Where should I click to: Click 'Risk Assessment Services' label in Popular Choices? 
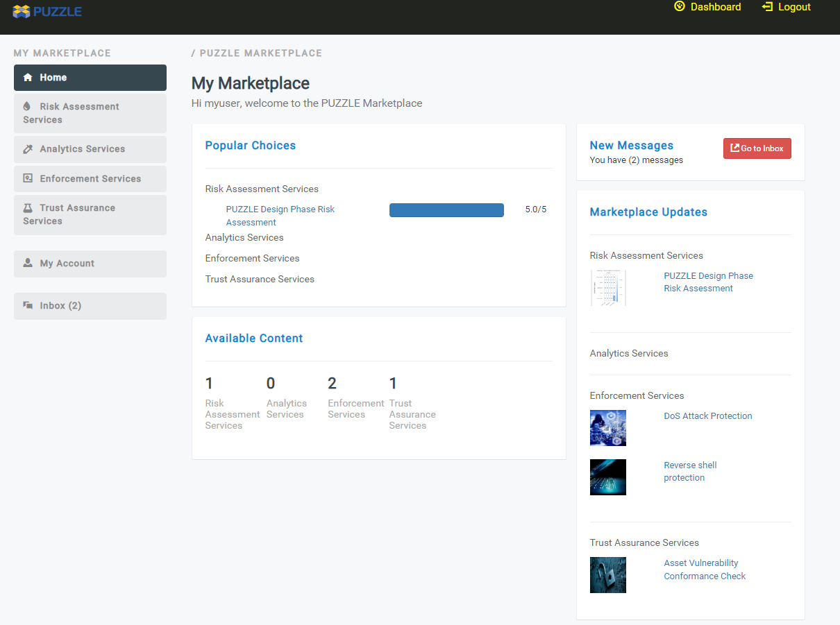click(262, 189)
